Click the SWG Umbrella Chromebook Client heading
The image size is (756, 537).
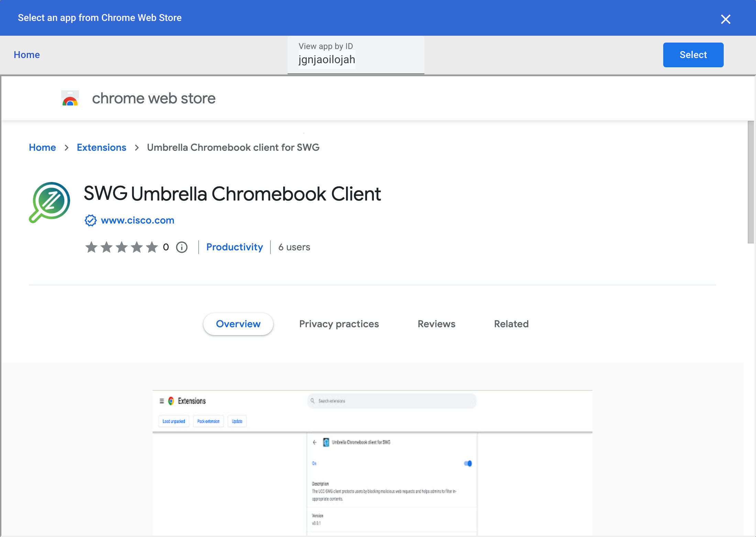232,194
